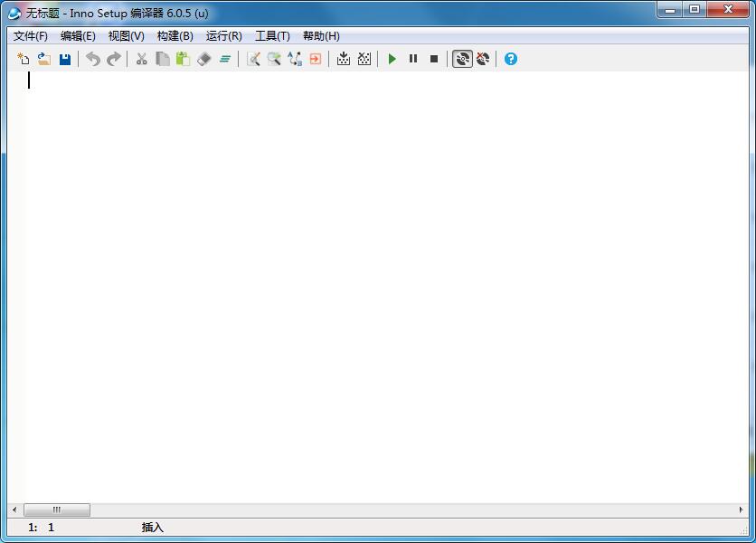This screenshot has height=543, width=756.
Task: Select all text using the lines icon
Action: click(225, 59)
